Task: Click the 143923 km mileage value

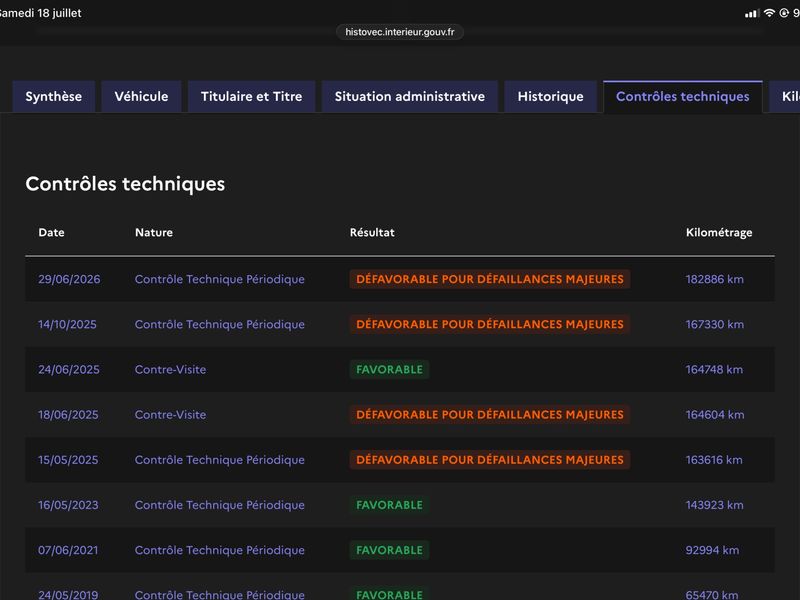Action: click(x=715, y=505)
